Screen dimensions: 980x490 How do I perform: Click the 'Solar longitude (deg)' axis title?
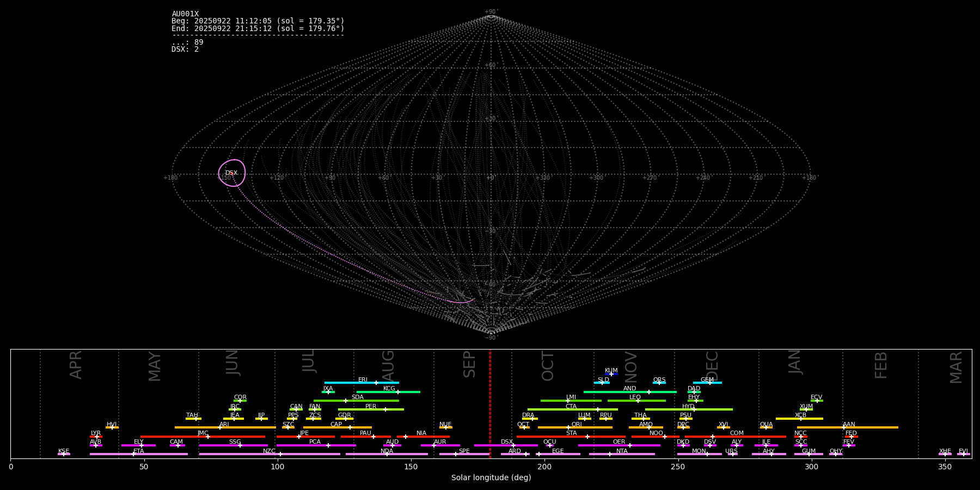tap(491, 478)
